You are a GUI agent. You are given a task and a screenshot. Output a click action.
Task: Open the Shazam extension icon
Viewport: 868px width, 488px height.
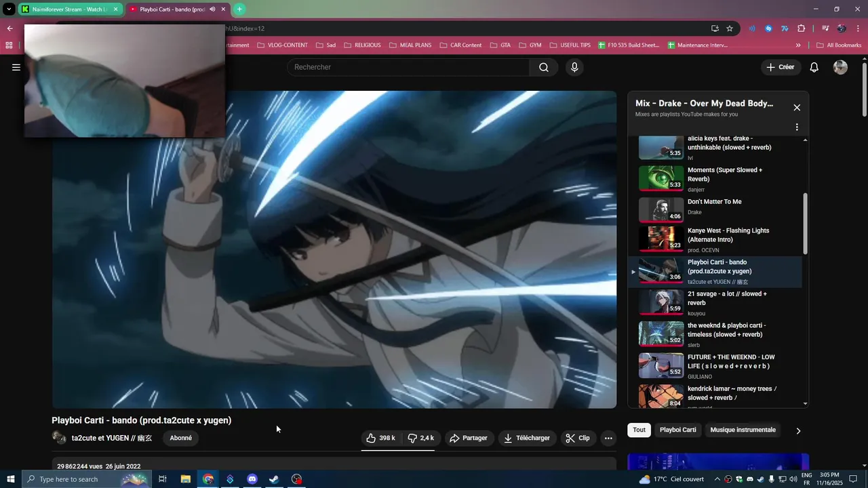768,28
